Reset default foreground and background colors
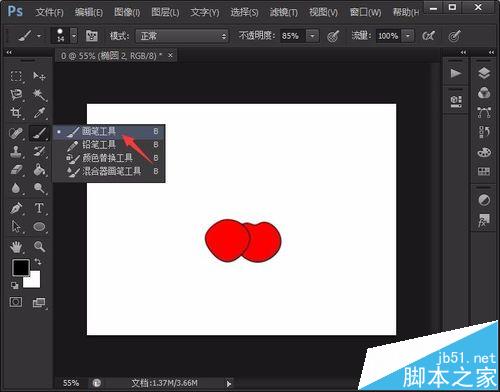The image size is (500, 392). pos(15,285)
